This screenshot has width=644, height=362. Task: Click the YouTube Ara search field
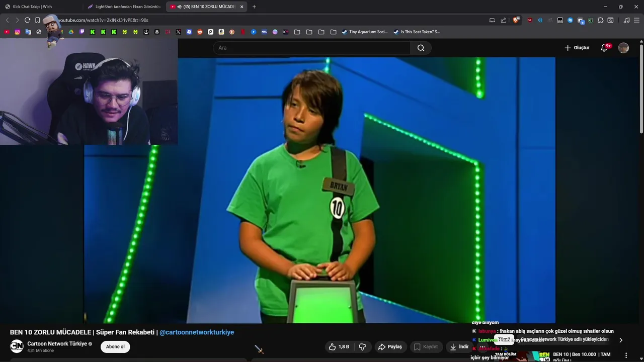point(311,48)
